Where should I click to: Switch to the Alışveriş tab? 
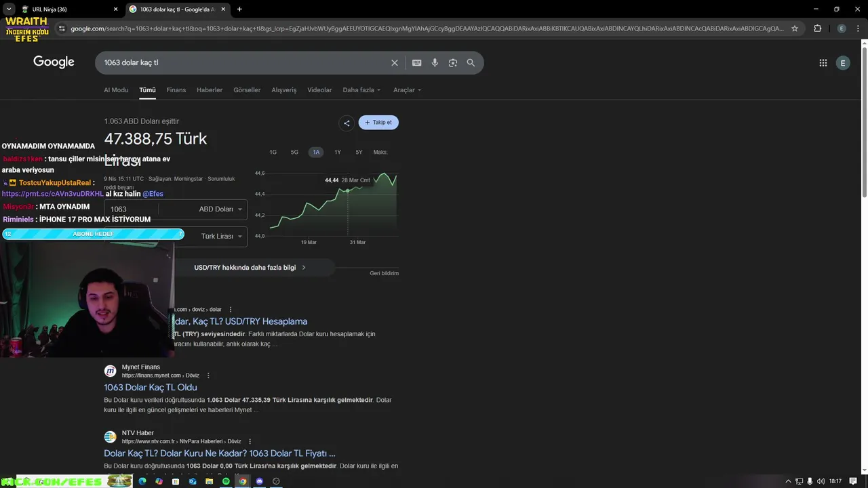284,90
